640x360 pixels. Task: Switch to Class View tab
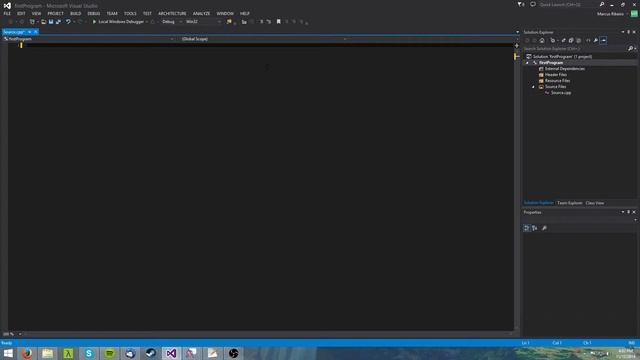pyautogui.click(x=595, y=203)
